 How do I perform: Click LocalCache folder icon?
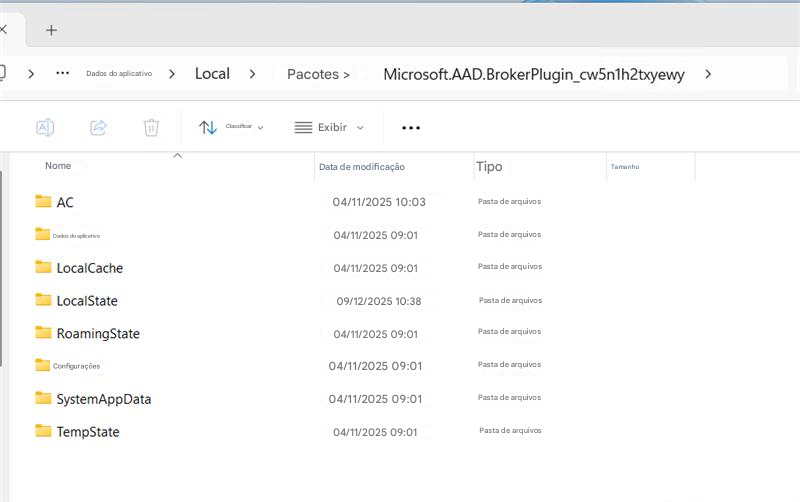click(x=43, y=266)
